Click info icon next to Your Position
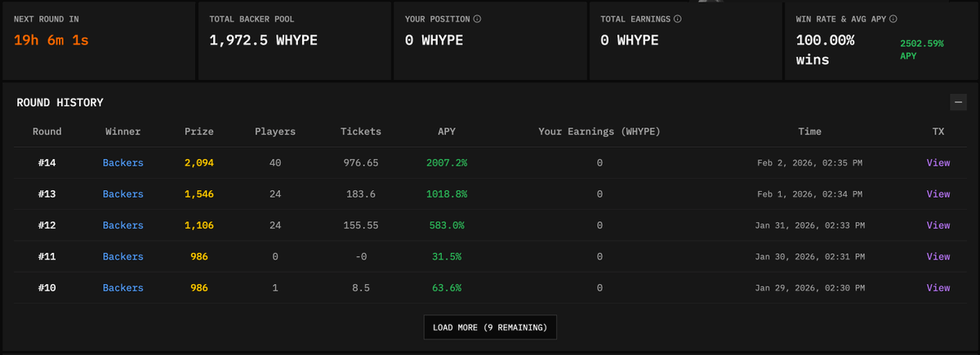Screen dimensions: 980x355 477,18
